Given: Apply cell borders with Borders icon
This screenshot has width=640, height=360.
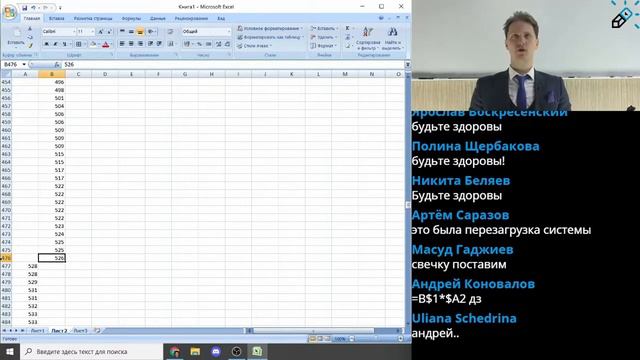Looking at the screenshot, I should (78, 44).
